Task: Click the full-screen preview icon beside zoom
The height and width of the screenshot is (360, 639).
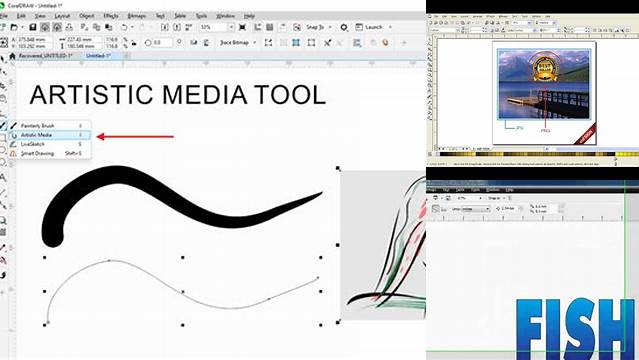Action: pyautogui.click(x=242, y=27)
